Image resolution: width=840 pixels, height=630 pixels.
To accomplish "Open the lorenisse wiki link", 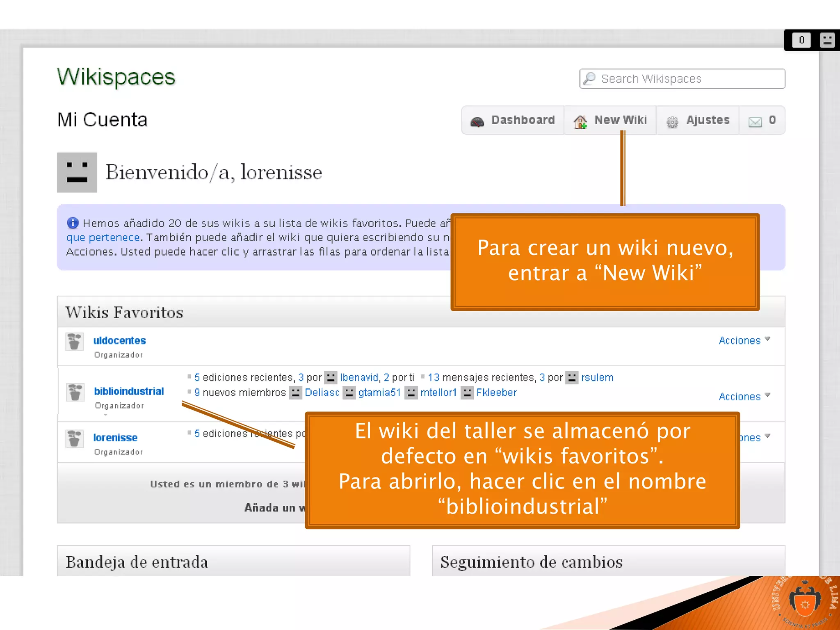I will (x=115, y=438).
